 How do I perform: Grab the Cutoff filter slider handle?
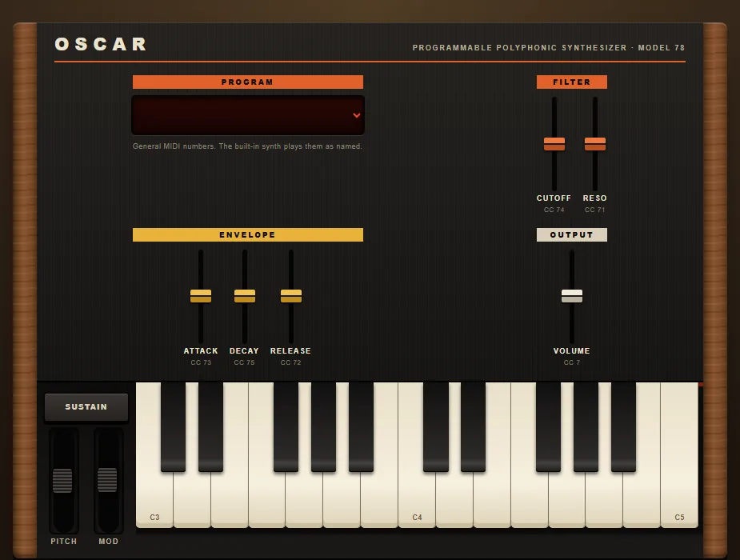[554, 143]
